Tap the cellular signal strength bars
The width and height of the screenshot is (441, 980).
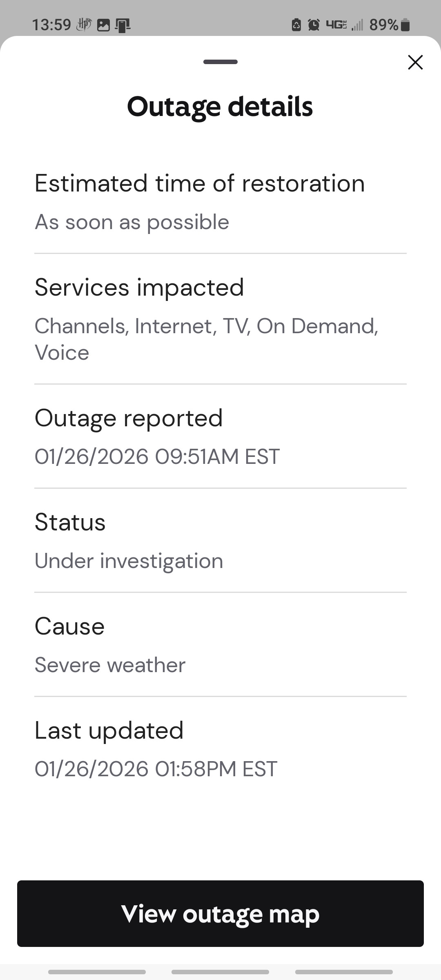pyautogui.click(x=358, y=24)
